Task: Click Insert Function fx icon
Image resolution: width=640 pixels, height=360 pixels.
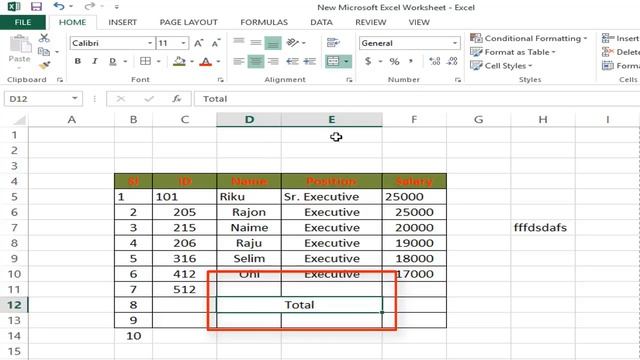Action: (176, 99)
